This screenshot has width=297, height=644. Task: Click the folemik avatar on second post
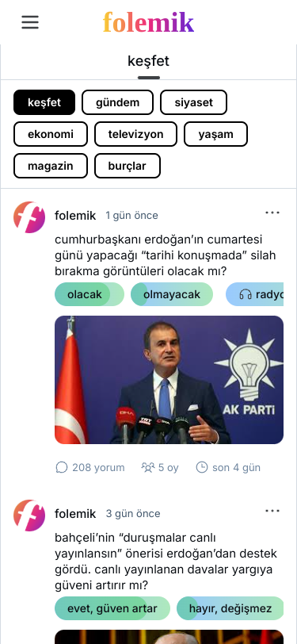tap(29, 516)
